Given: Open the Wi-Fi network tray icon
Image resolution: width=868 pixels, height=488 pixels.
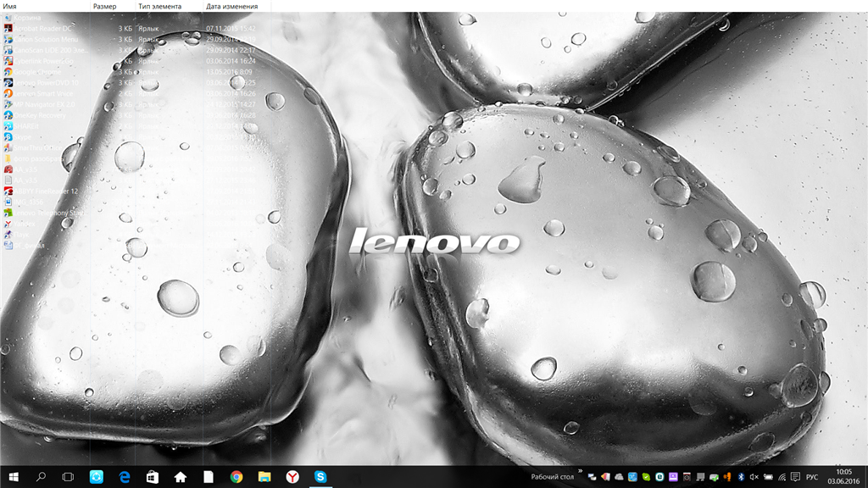Looking at the screenshot, I should coord(782,477).
